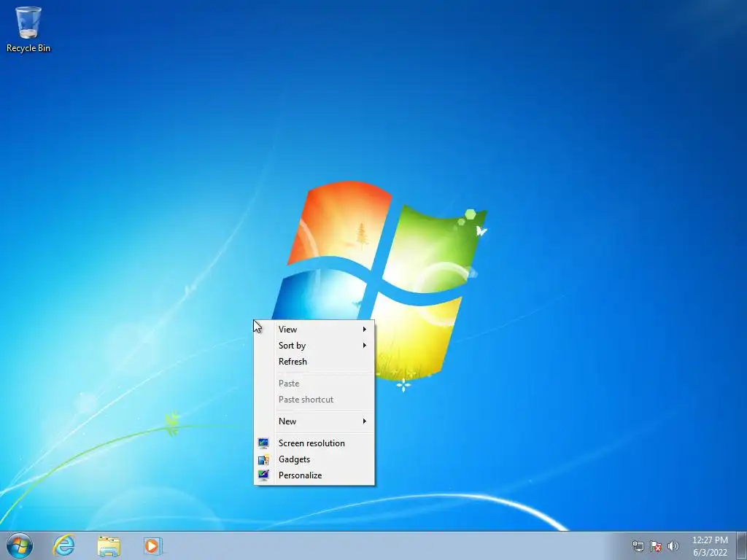Choose View in the context menu
Viewport: 747px width, 560px height.
(x=314, y=329)
